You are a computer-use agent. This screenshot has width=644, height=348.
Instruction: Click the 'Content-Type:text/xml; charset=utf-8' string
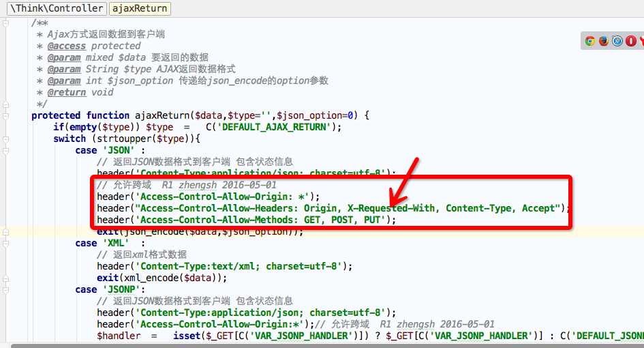(x=239, y=266)
